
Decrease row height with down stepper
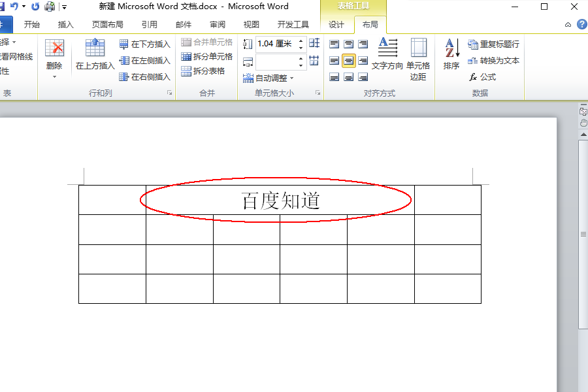(301, 47)
